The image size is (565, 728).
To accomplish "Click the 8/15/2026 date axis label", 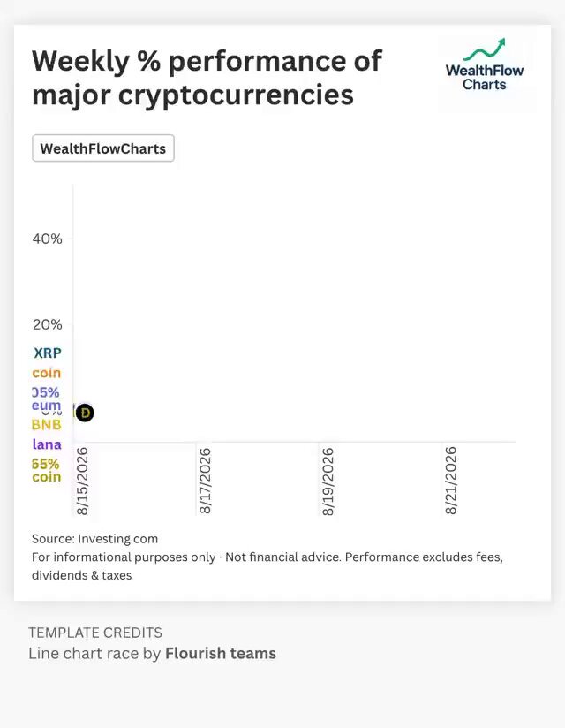I will [82, 481].
